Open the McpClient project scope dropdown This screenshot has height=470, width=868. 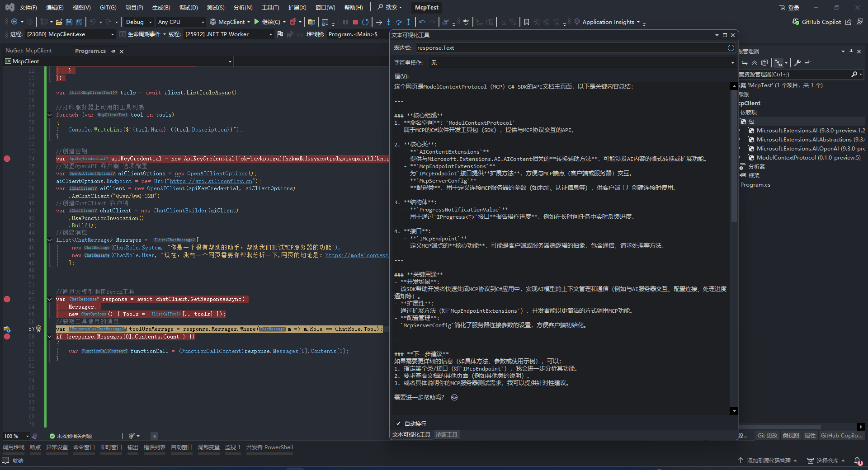pyautogui.click(x=118, y=61)
